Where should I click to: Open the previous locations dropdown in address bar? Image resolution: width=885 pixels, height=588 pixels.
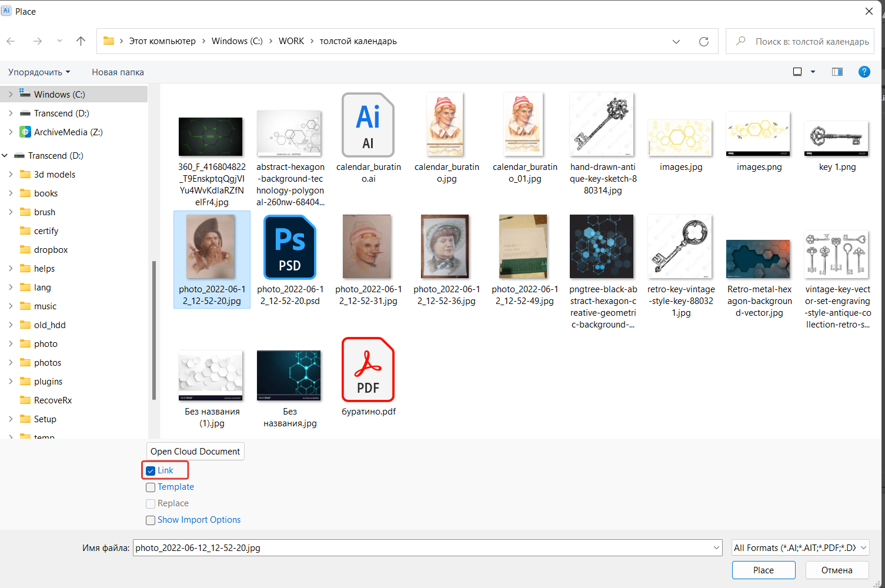(676, 41)
